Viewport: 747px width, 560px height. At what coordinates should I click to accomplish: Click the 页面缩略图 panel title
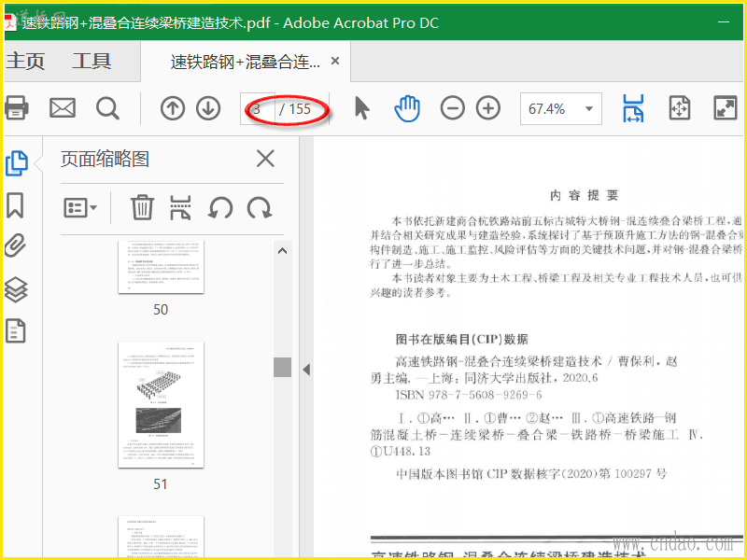pos(105,159)
